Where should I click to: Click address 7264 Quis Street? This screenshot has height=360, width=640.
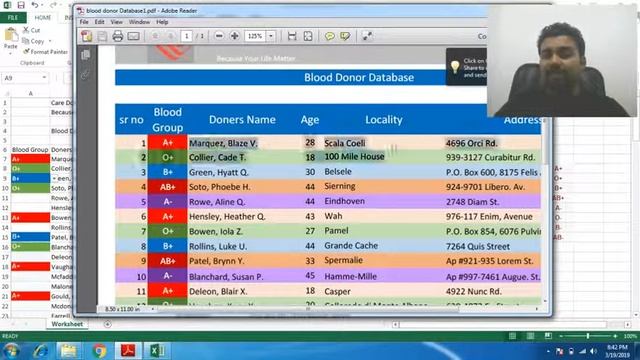478,247
